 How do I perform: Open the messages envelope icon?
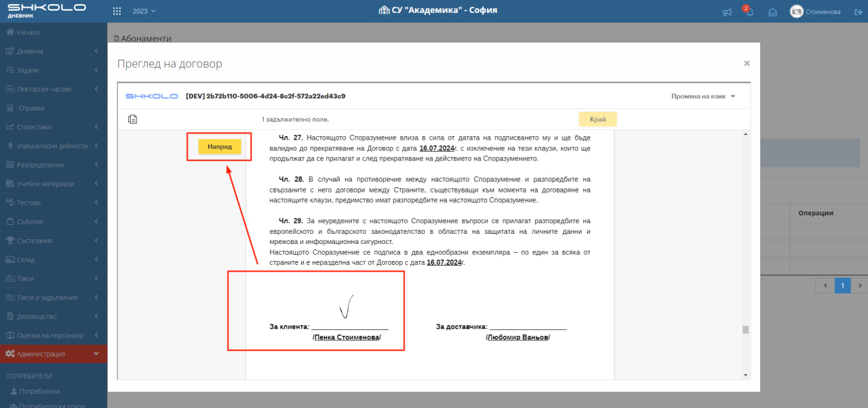coord(772,12)
